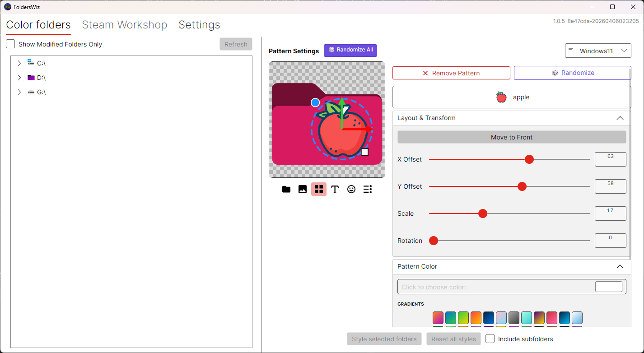644x353 pixels.
Task: Toggle the blue handle on folder preview
Action: coord(315,102)
